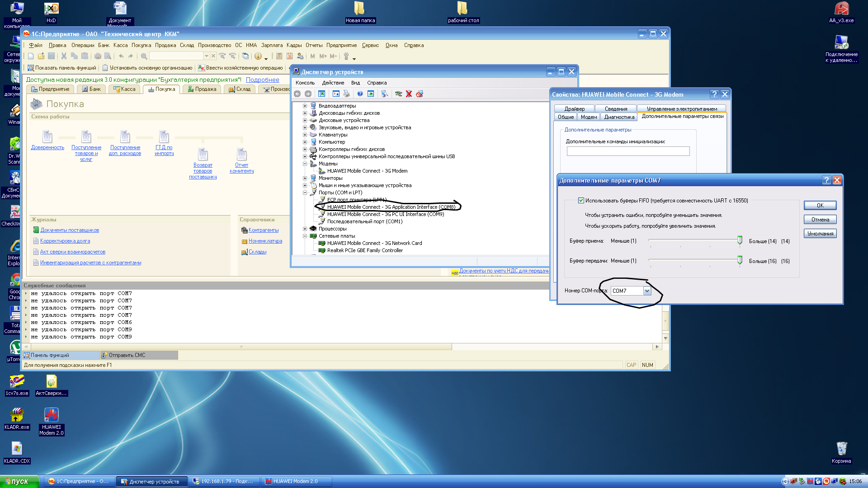Open the Номер COM-порта dropdown
This screenshot has width=868, height=488.
pyautogui.click(x=647, y=291)
